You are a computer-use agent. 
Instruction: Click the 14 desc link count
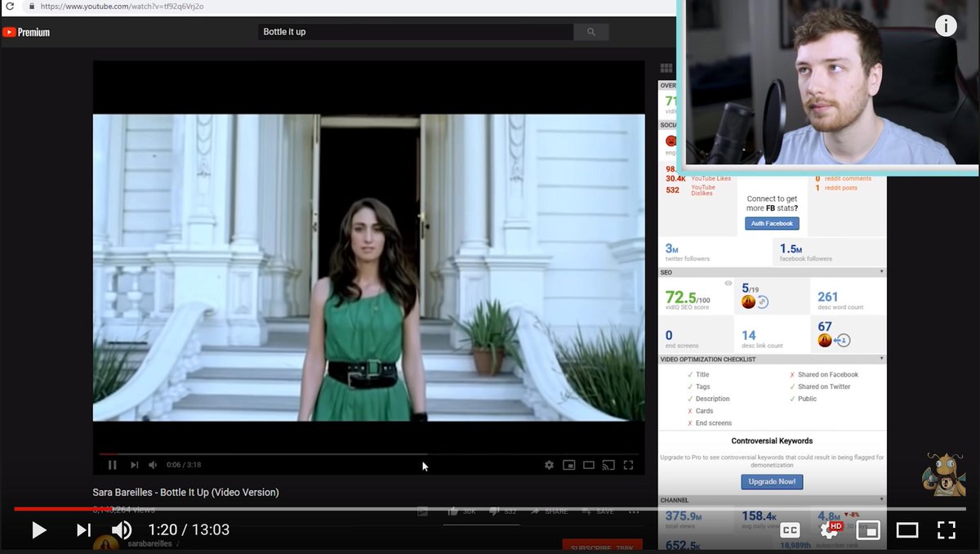coord(762,339)
